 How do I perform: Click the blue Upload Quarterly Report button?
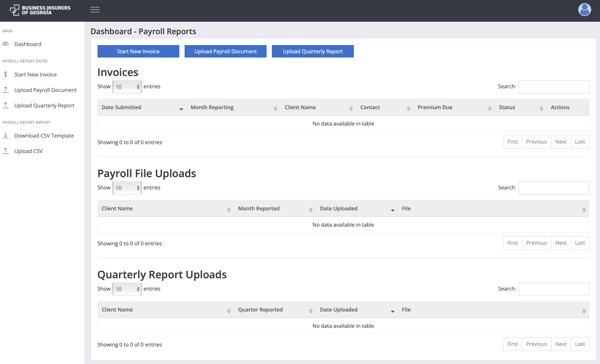click(313, 51)
